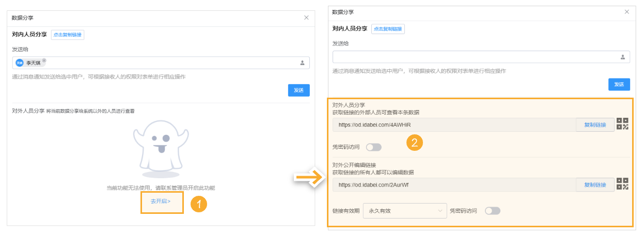Click the empty 发送给 field in right dialog
This screenshot has height=249, width=644.
point(481,57)
